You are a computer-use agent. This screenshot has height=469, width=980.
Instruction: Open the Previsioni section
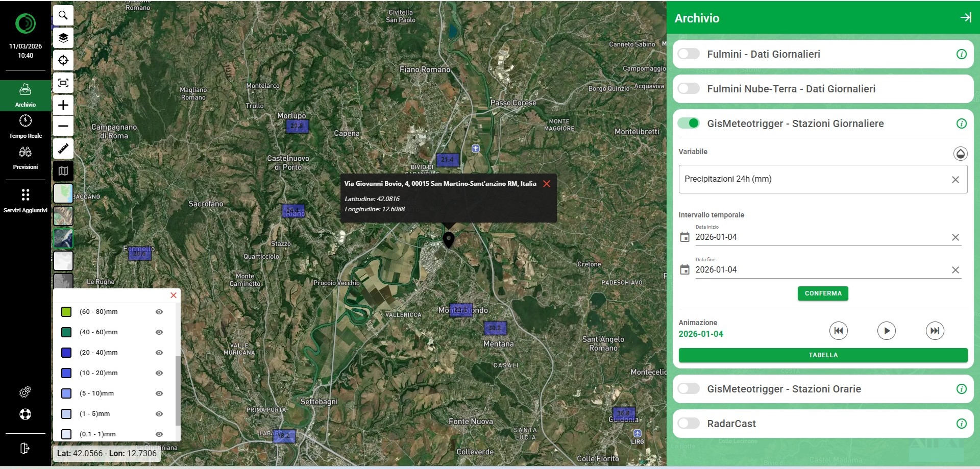tap(26, 157)
